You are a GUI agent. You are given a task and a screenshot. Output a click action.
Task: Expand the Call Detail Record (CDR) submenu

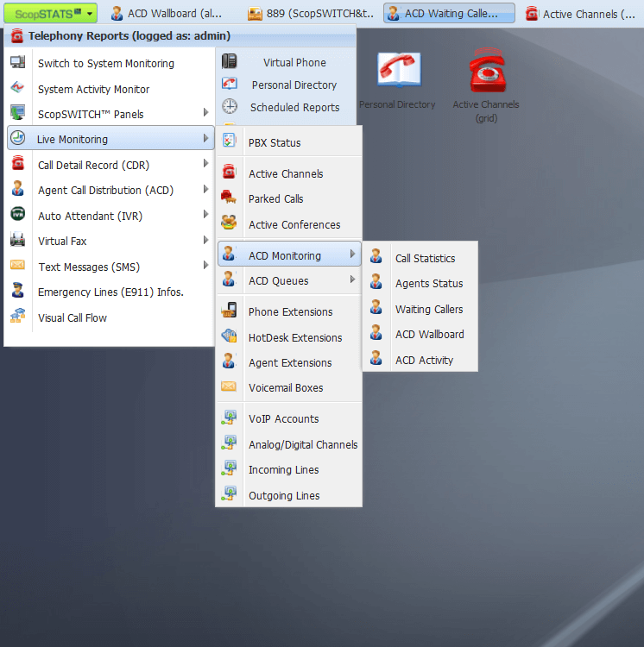point(205,164)
